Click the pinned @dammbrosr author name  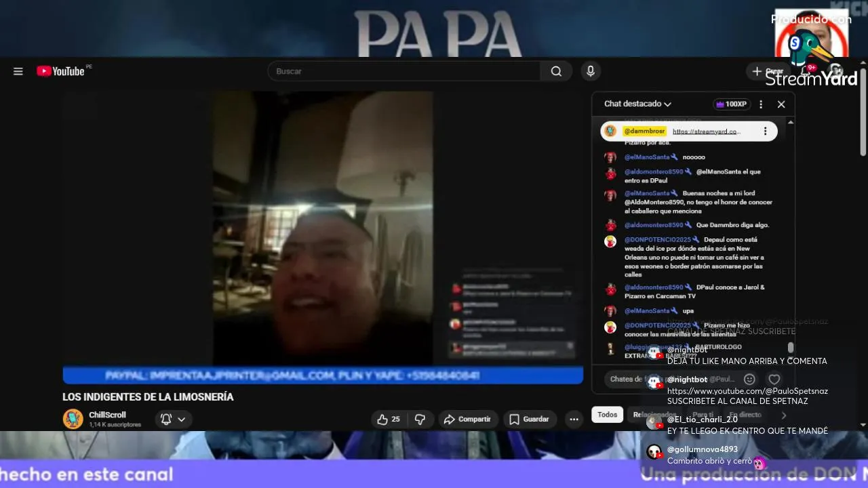point(644,131)
